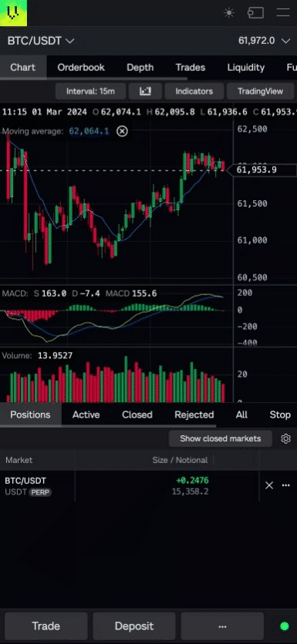The image size is (297, 644).
Task: Click the Market column header
Action: pyautogui.click(x=19, y=460)
